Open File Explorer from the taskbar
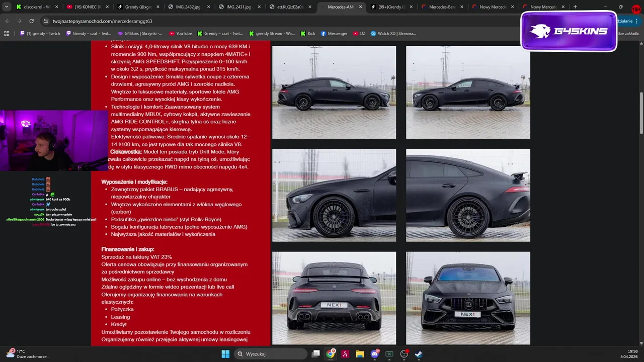Image resolution: width=644 pixels, height=362 pixels. click(360, 354)
